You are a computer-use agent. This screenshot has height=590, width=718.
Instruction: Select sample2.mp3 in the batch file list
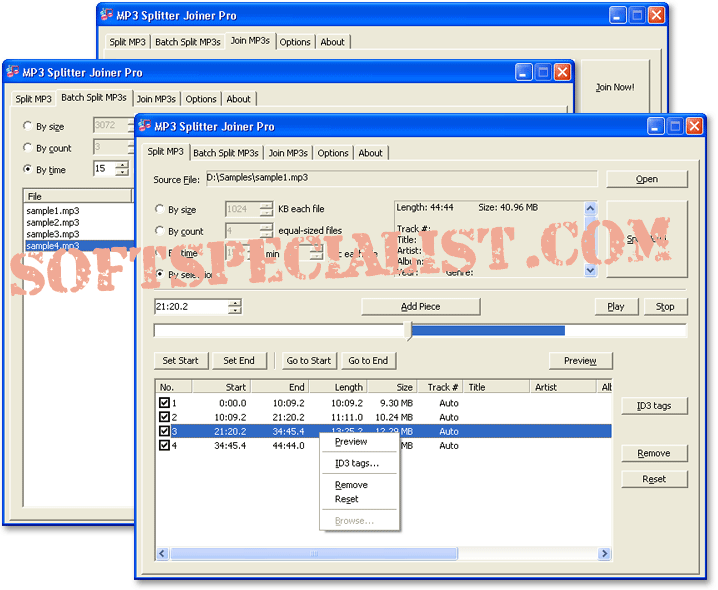point(53,223)
